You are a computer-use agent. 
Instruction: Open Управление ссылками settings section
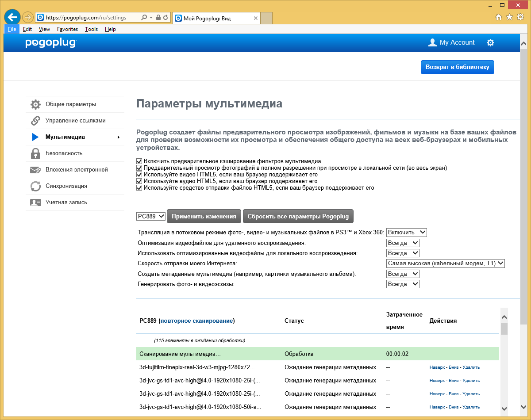tap(74, 121)
